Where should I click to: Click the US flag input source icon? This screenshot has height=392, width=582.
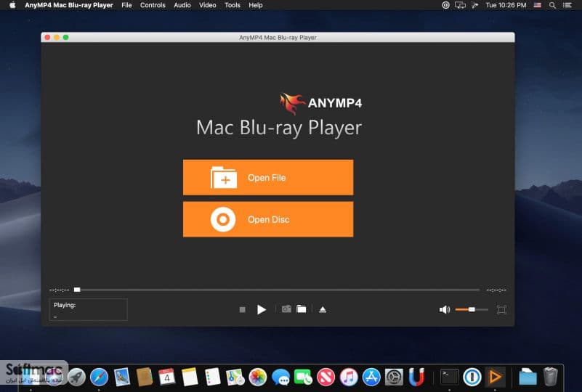[538, 5]
